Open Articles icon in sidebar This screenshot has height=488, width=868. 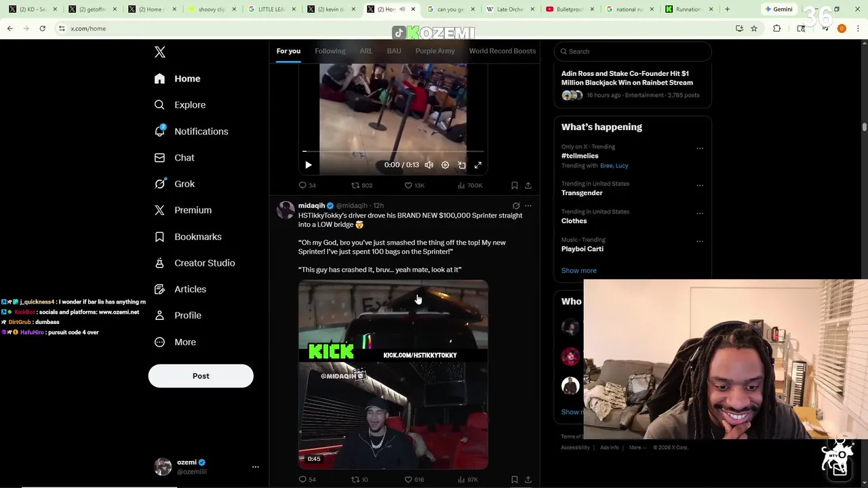click(x=159, y=289)
